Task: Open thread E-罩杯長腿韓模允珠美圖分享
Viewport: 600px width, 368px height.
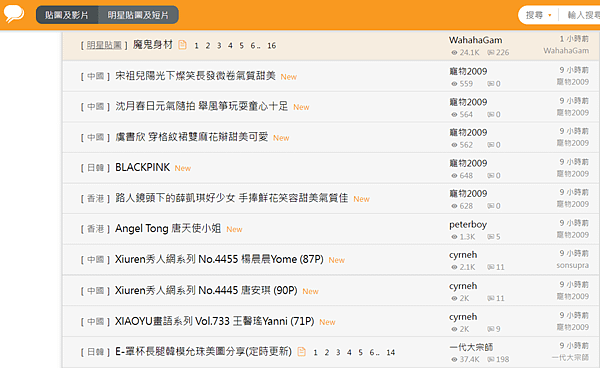Action: (203, 351)
